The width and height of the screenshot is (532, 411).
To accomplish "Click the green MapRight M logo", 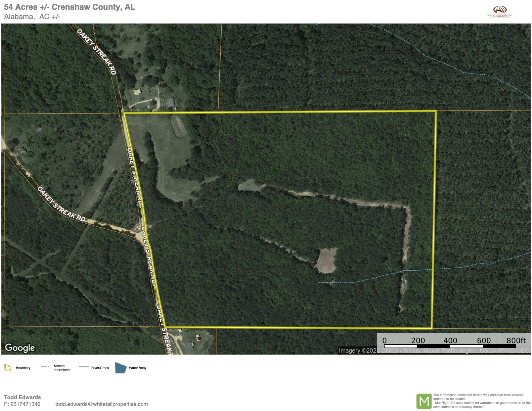I will click(x=424, y=401).
